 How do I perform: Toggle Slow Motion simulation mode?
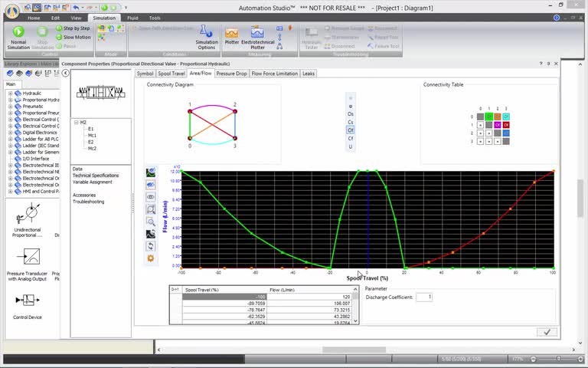[71, 37]
